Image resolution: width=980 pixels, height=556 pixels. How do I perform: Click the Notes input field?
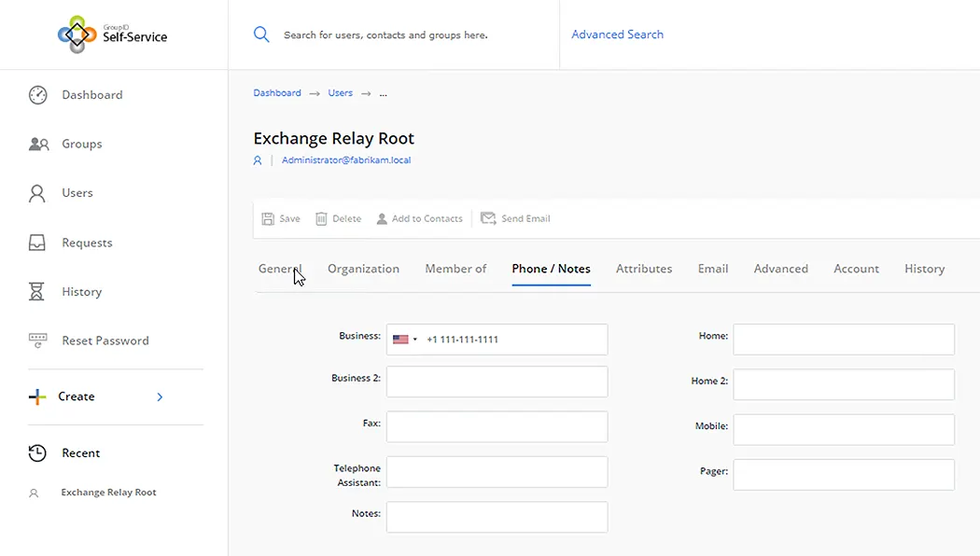497,517
